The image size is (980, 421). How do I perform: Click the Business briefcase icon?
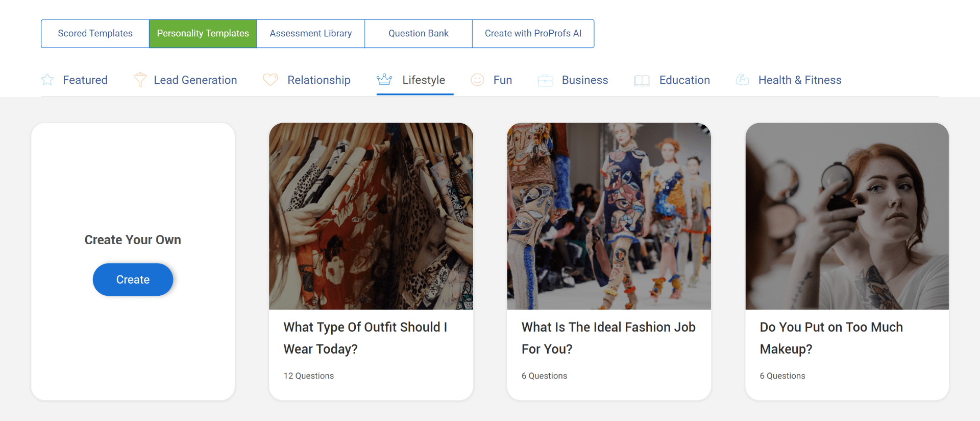(545, 80)
